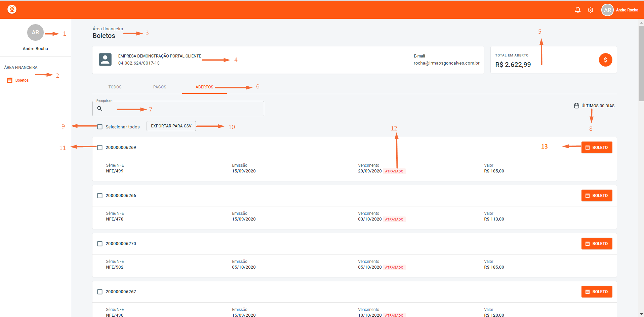Select the checkbox for boleto 200000006270
The image size is (644, 317).
(100, 244)
